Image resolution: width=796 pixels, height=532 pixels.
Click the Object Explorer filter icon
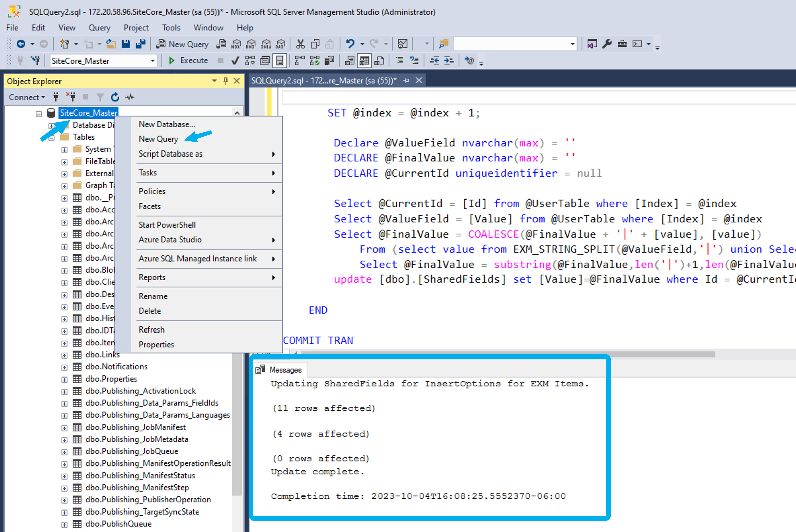pyautogui.click(x=100, y=97)
